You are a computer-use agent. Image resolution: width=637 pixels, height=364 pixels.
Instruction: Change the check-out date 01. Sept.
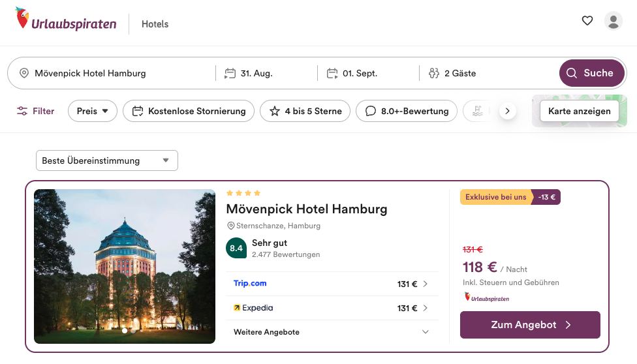click(x=368, y=73)
